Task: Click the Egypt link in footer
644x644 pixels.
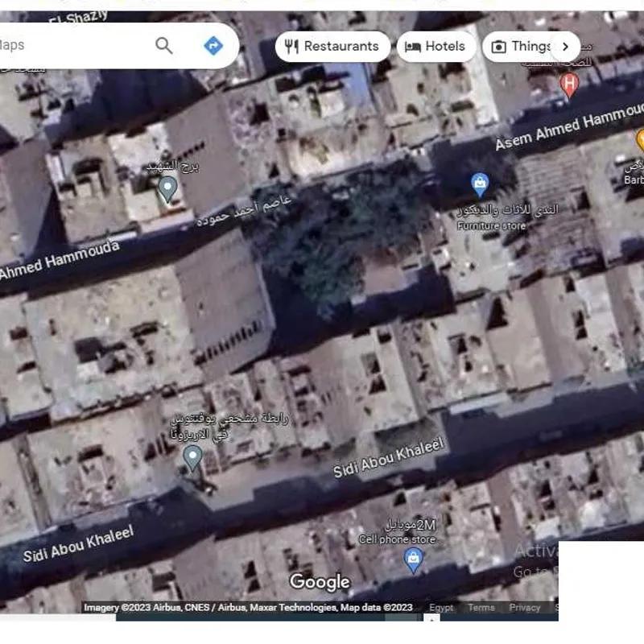Action: (441, 608)
